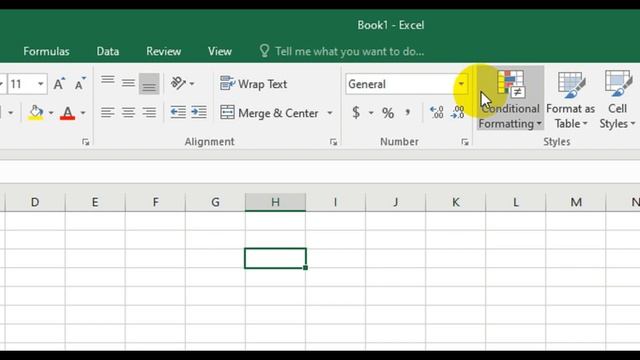Decrease decimal places

point(458,112)
